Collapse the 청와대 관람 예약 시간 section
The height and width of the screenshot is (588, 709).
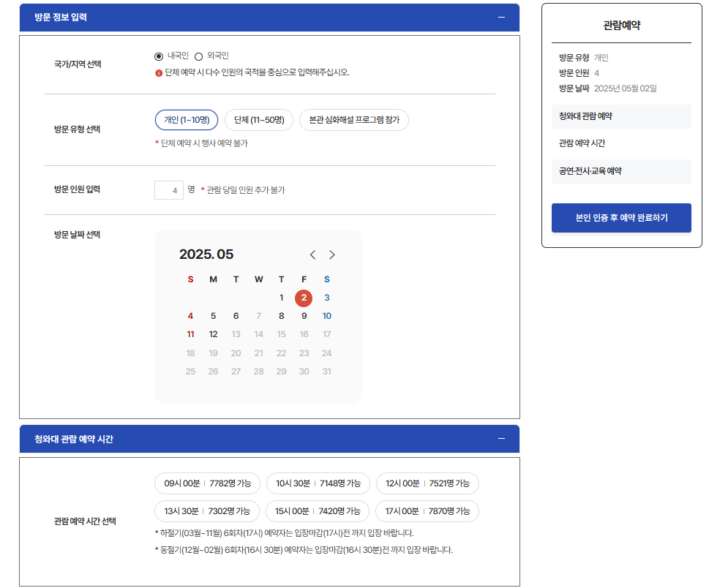[501, 439]
